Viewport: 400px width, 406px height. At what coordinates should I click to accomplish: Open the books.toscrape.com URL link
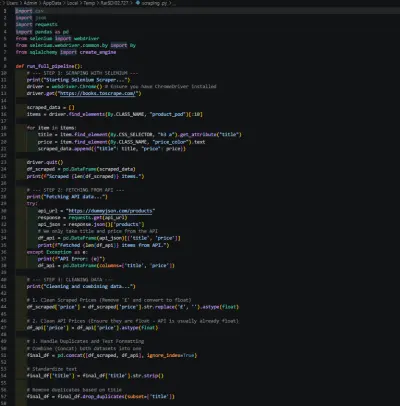click(x=97, y=93)
